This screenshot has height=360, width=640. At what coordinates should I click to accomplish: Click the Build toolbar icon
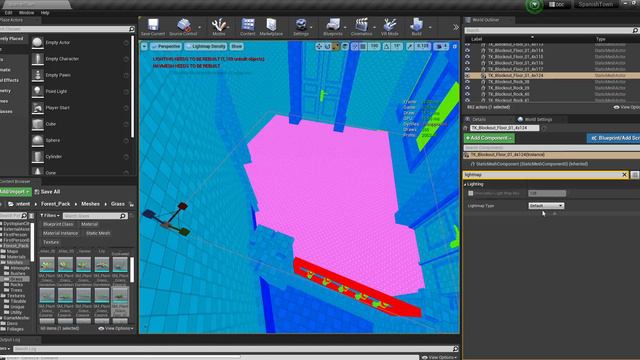click(x=416, y=27)
